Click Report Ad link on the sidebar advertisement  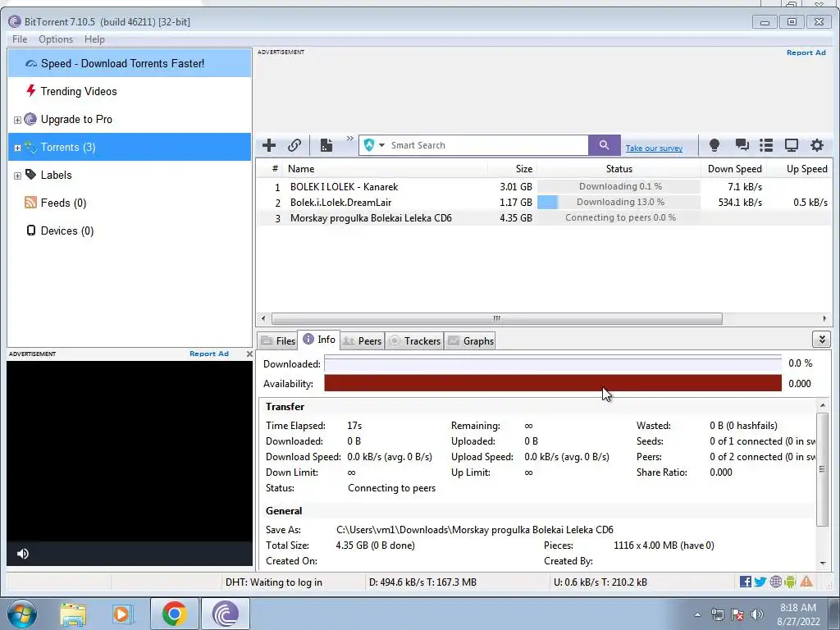[209, 354]
